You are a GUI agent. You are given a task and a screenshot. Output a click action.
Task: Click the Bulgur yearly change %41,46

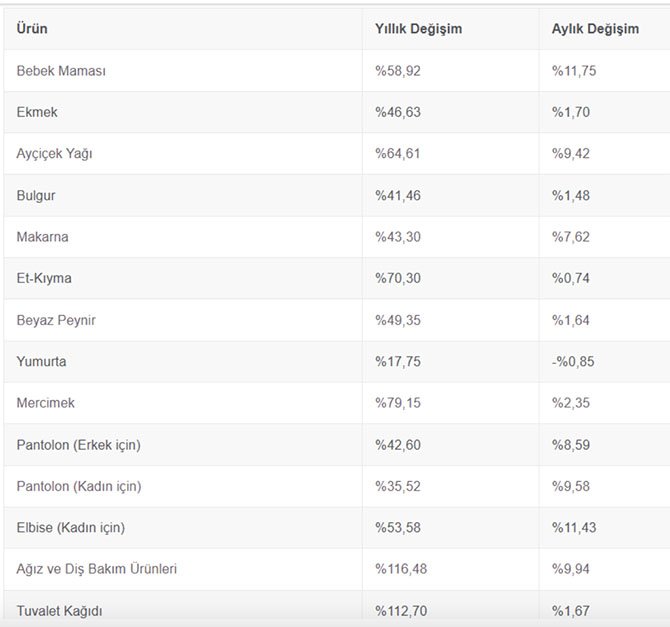(x=398, y=195)
